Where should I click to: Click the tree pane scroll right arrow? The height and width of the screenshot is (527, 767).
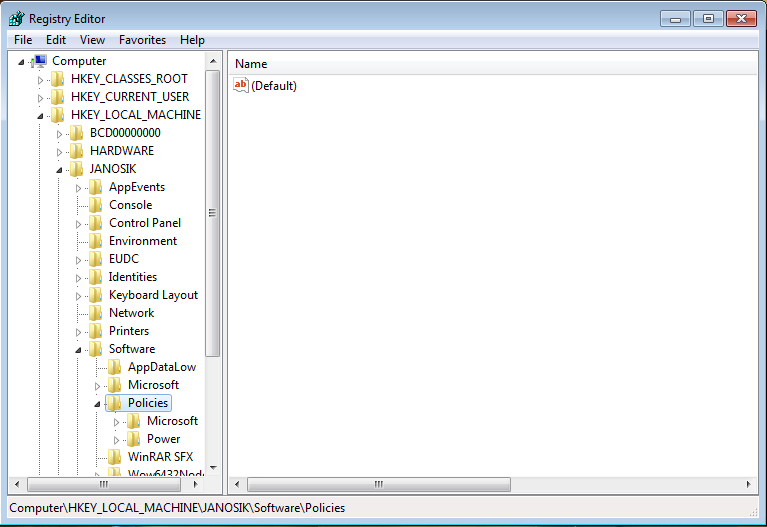pyautogui.click(x=196, y=484)
